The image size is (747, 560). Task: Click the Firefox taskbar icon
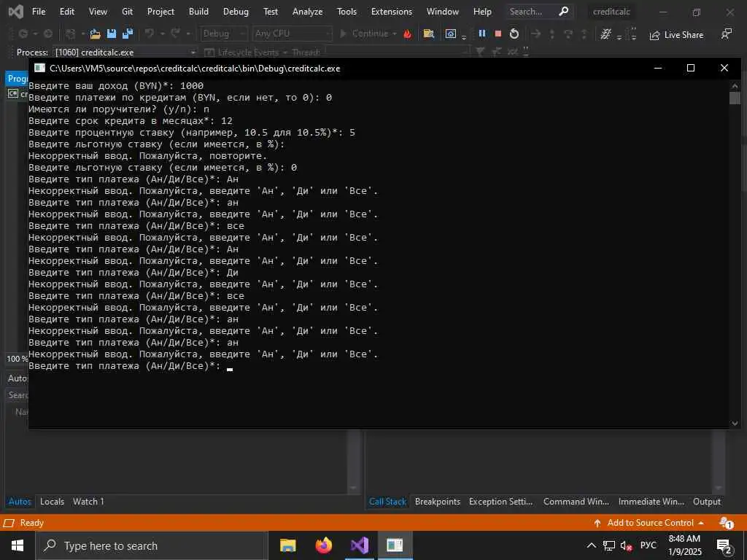(323, 545)
